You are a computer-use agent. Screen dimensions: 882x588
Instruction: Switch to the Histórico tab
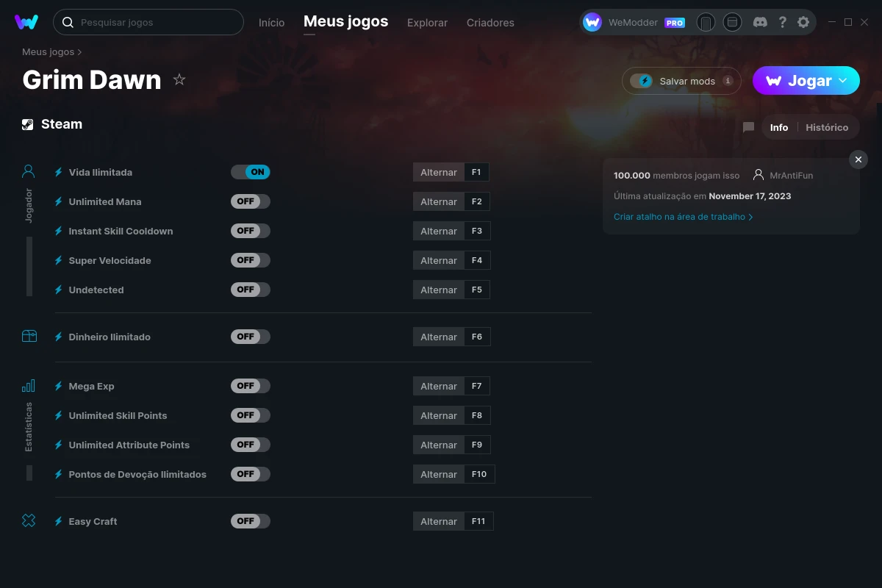pyautogui.click(x=827, y=127)
